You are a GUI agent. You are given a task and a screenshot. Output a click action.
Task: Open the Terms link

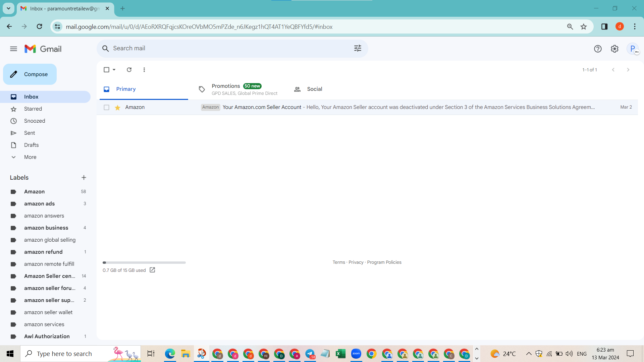tap(339, 262)
